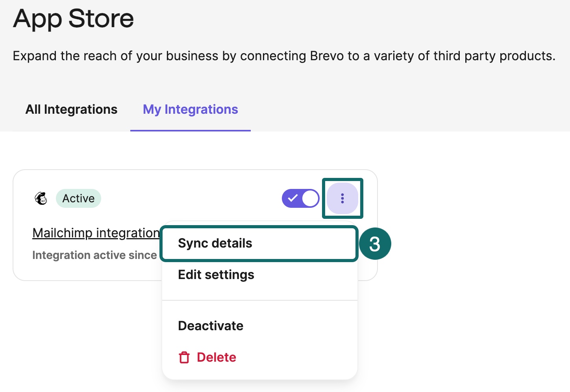Click the trash icon beside Delete

[x=184, y=357]
